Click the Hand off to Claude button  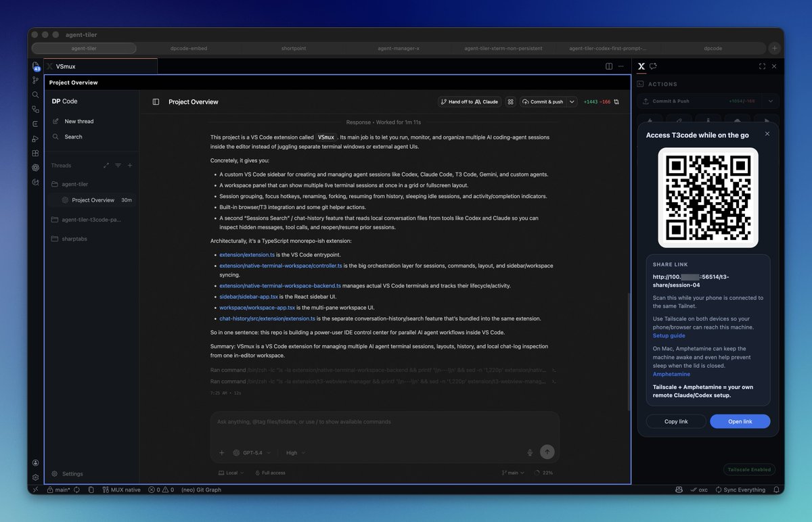[469, 101]
